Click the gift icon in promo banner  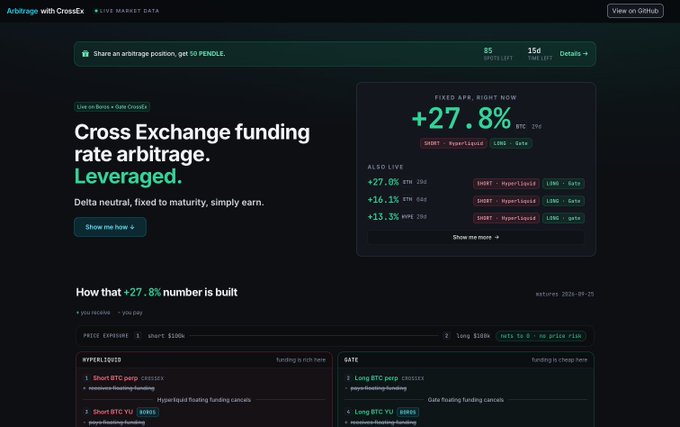point(85,54)
